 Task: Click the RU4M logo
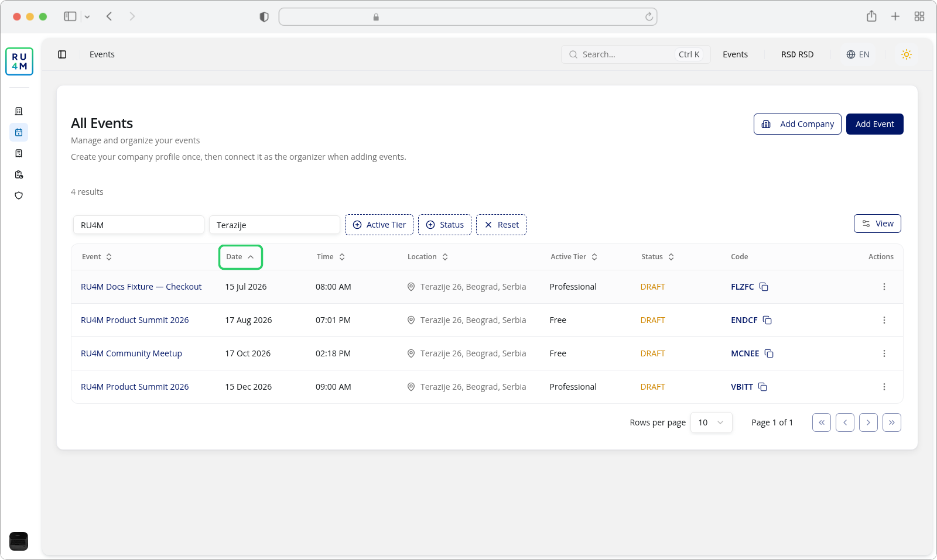pos(19,61)
